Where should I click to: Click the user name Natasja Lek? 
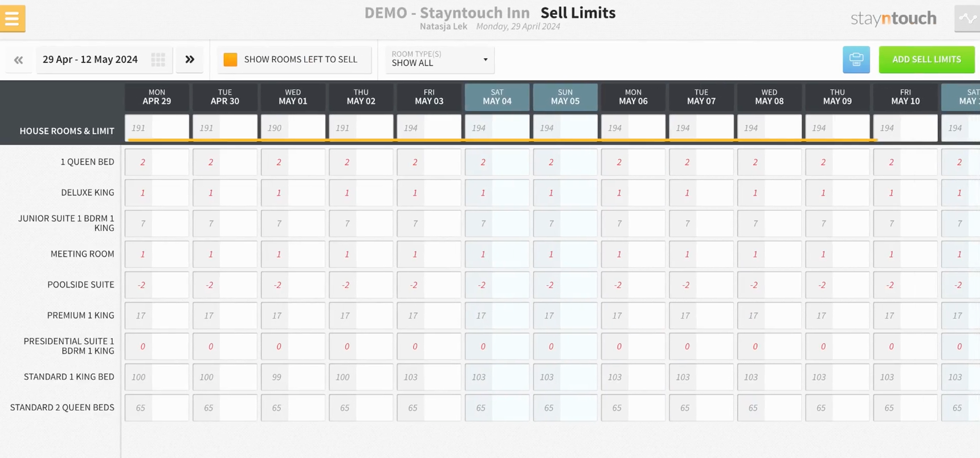(443, 26)
